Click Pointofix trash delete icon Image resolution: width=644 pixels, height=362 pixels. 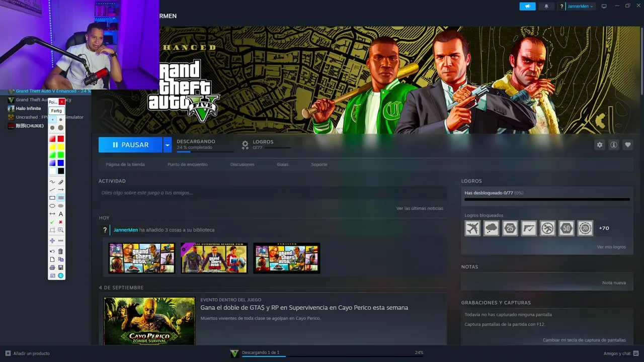click(61, 251)
